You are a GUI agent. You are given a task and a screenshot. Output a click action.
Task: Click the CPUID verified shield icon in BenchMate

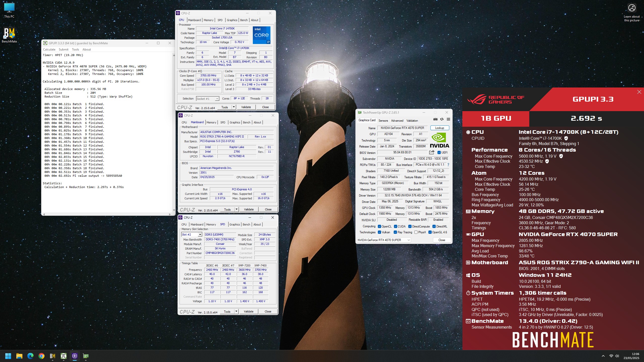[x=566, y=138]
